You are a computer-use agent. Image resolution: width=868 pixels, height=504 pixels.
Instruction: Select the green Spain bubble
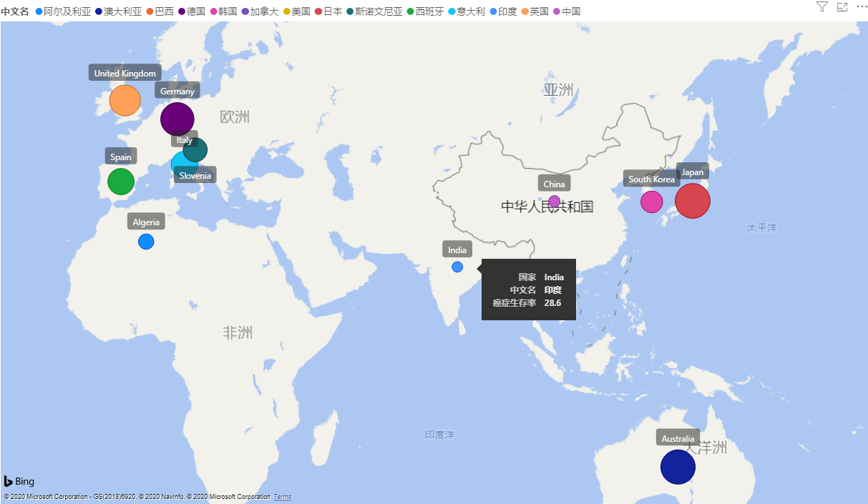(121, 182)
